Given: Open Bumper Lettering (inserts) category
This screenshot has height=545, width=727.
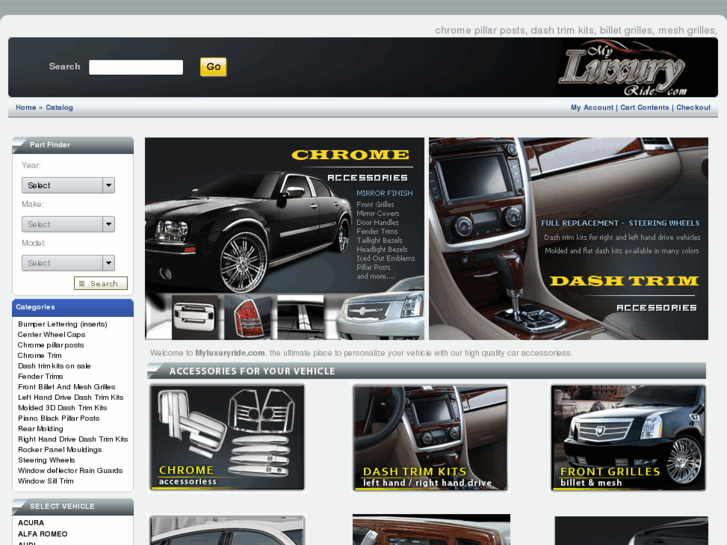Looking at the screenshot, I should point(63,324).
